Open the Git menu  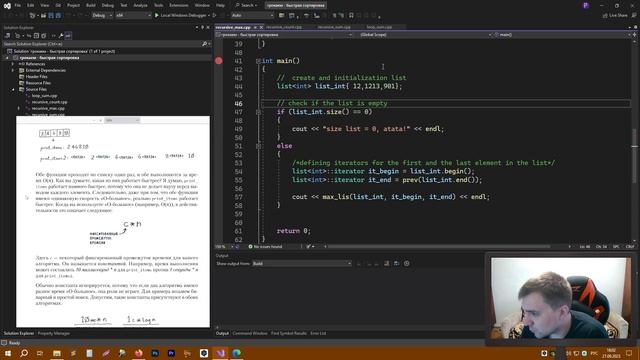tap(58, 5)
